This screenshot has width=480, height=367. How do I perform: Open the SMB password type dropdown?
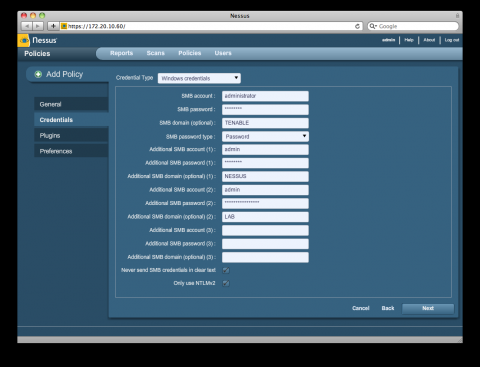[x=265, y=136]
